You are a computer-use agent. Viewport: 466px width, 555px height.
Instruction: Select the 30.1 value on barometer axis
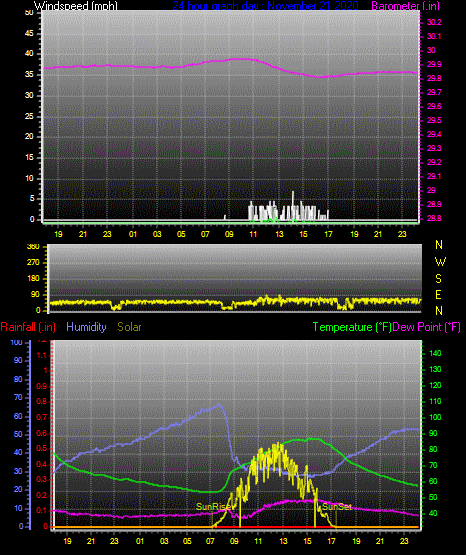(434, 36)
